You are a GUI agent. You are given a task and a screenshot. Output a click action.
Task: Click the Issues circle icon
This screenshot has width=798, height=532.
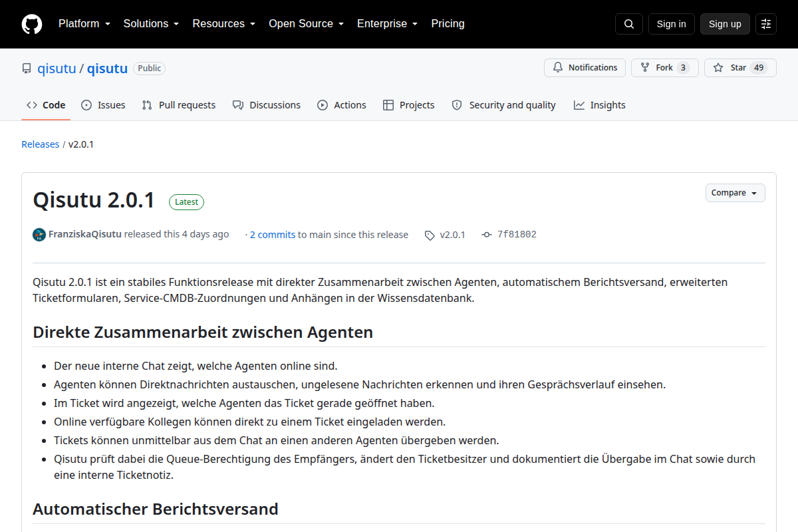point(86,105)
